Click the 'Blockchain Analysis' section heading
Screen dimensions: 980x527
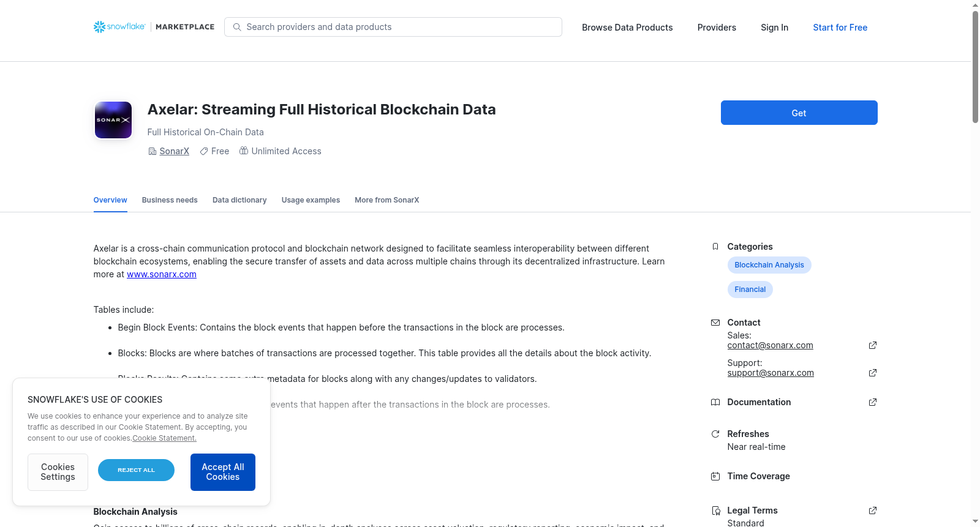coord(135,512)
